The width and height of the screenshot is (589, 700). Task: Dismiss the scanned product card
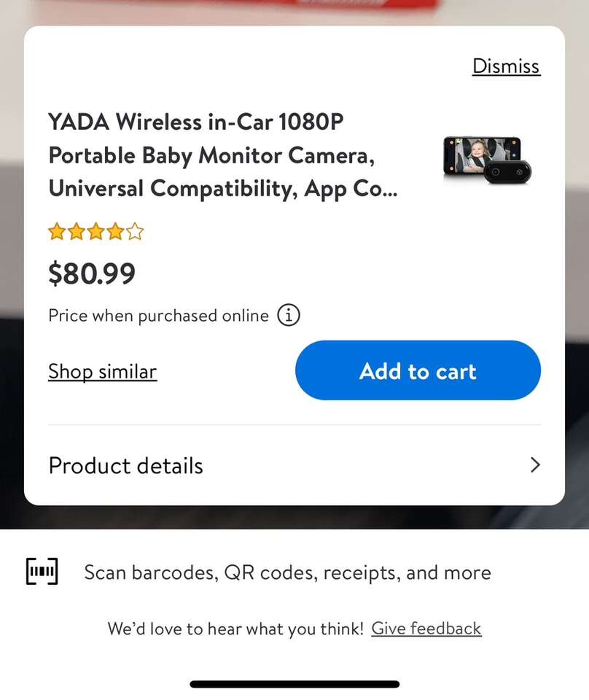506,66
